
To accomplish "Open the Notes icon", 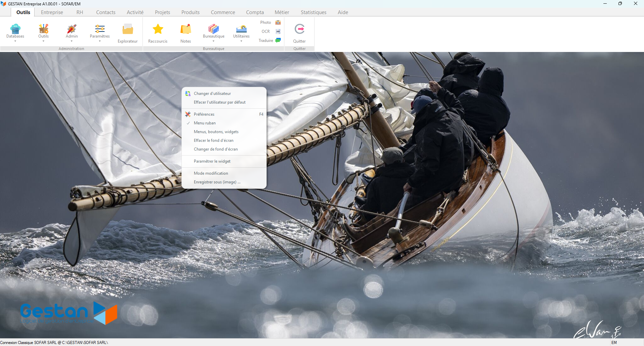I will 185,29.
